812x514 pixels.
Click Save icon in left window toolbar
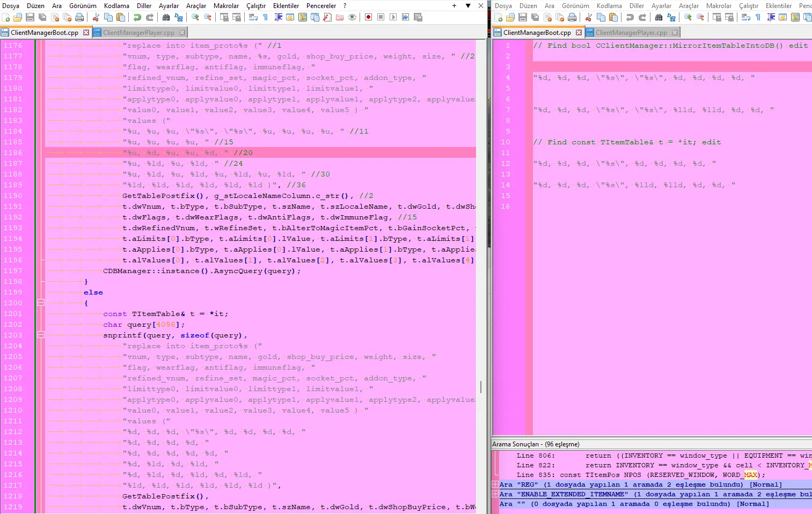[x=30, y=17]
